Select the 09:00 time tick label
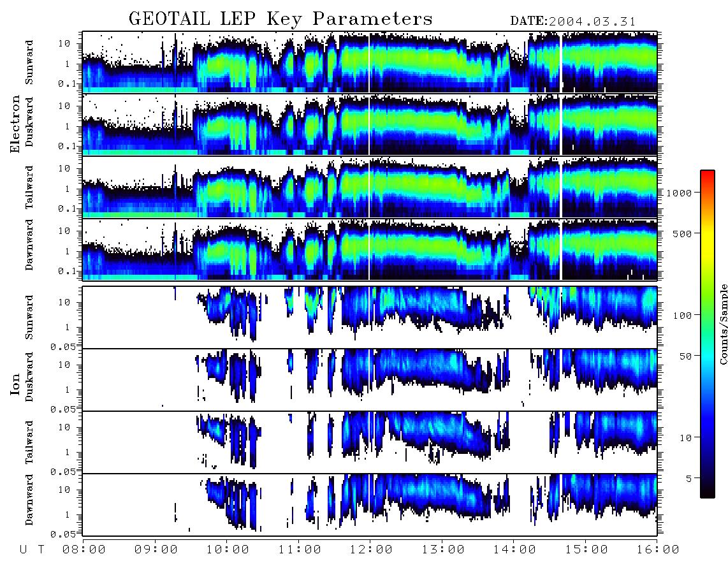 tap(156, 550)
